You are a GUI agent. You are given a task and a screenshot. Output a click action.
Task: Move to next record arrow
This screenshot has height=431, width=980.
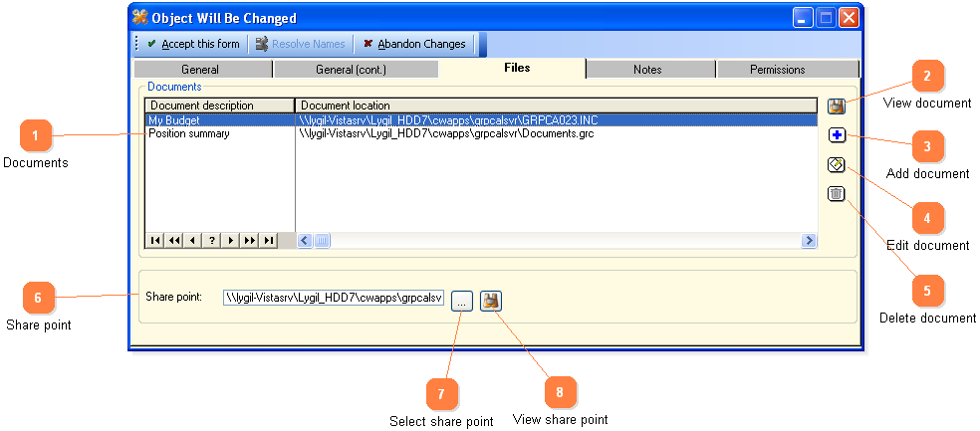[x=231, y=241]
